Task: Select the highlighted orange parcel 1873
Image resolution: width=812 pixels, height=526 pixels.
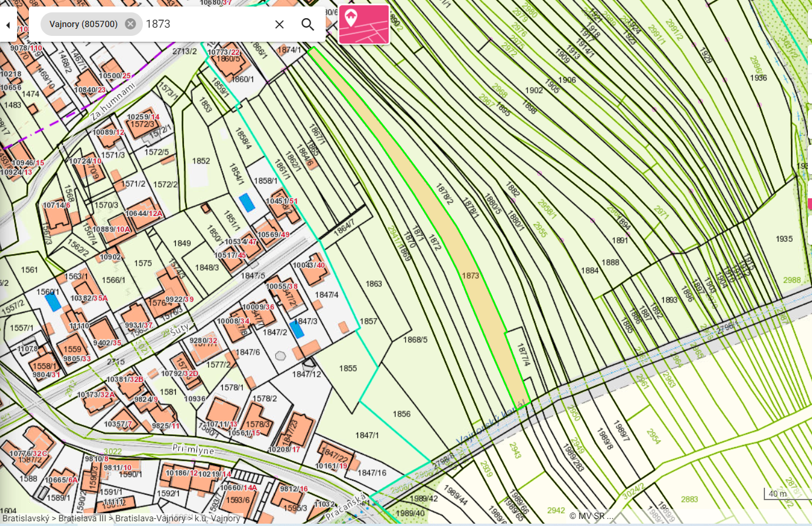Action: pyautogui.click(x=470, y=275)
